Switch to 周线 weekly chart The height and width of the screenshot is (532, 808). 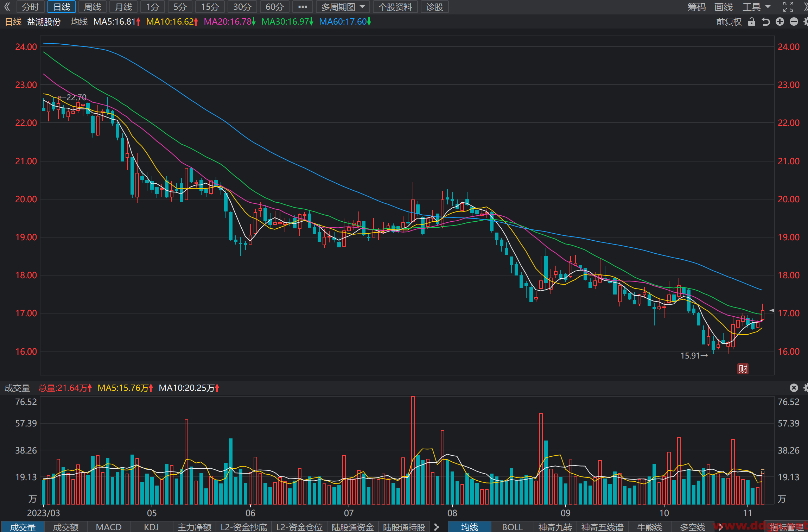pyautogui.click(x=93, y=7)
